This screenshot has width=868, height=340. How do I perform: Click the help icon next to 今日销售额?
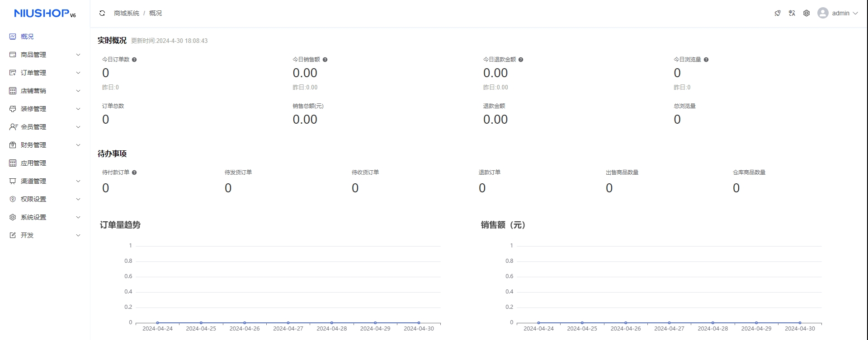(x=325, y=60)
